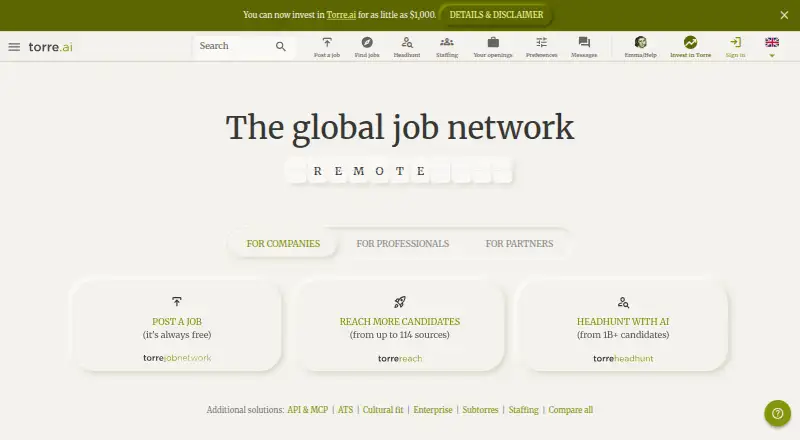Select the FOR COMPANIES tab
Viewport: 800px width, 440px height.
tap(283, 243)
